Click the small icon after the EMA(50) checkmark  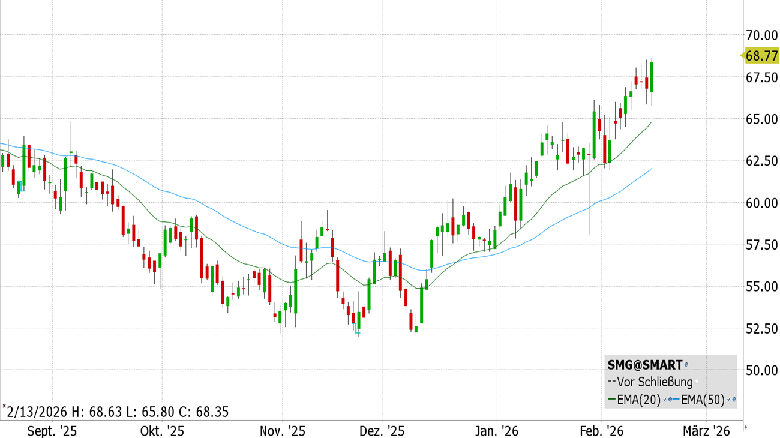coord(734,399)
